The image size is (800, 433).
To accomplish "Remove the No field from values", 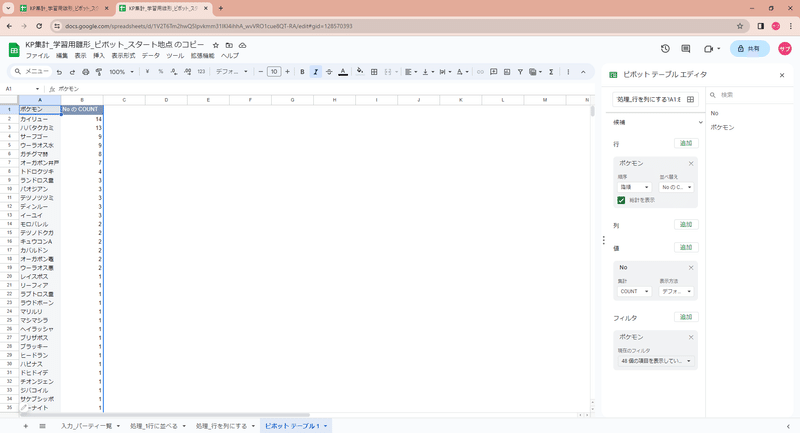I will [691, 267].
